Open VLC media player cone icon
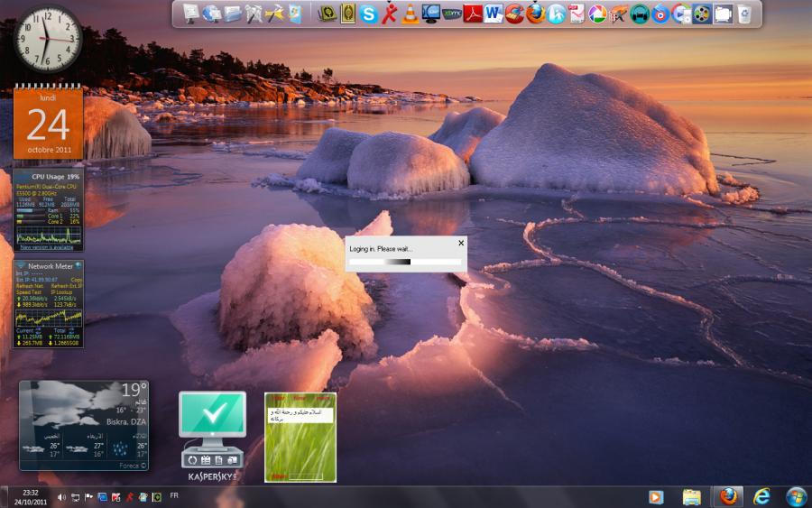 pyautogui.click(x=411, y=14)
